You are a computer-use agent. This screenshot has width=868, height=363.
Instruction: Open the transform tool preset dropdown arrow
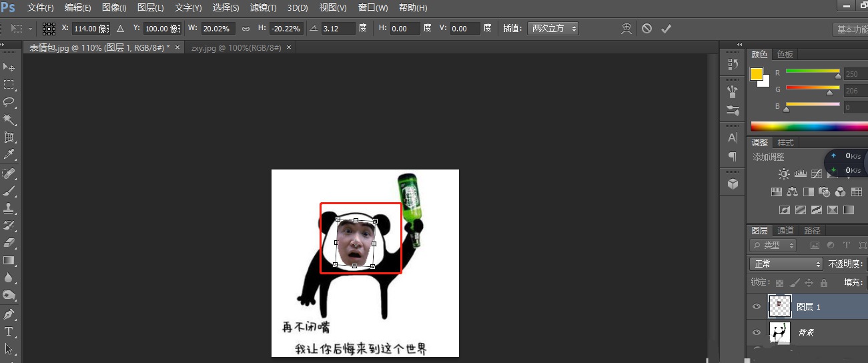coord(31,29)
